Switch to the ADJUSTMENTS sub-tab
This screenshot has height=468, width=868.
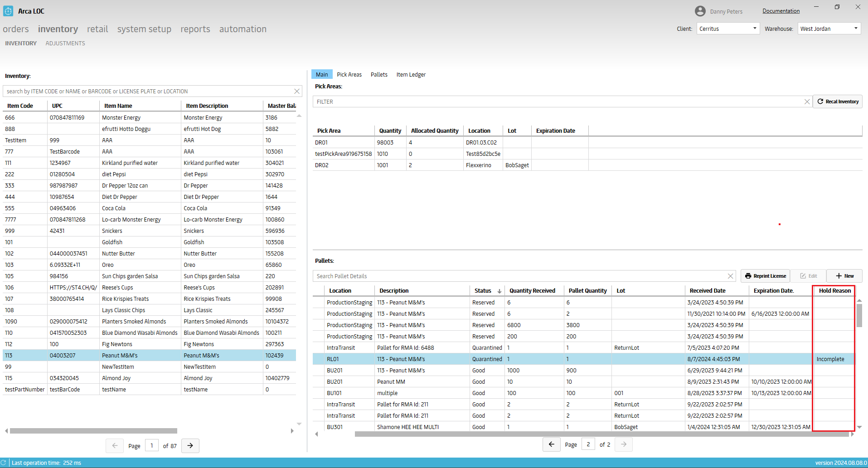coord(65,43)
